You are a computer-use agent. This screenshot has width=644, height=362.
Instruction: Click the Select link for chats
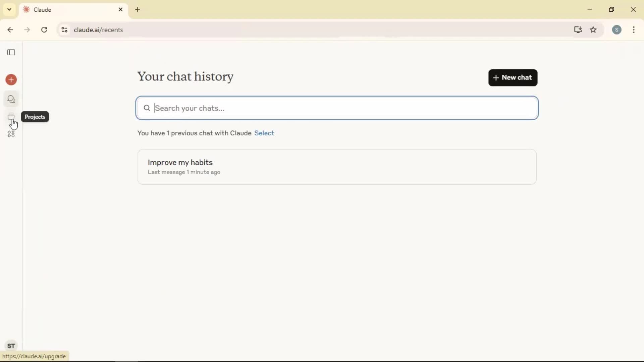[x=264, y=133]
